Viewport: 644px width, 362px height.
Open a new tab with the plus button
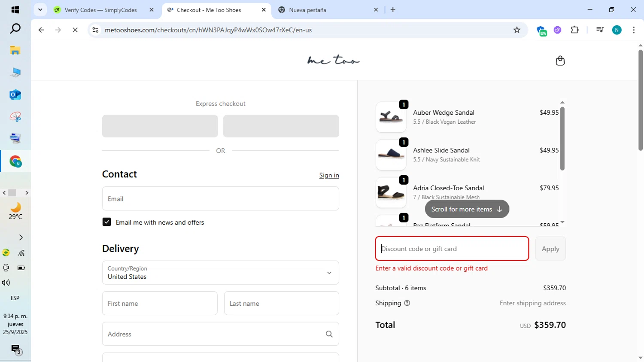pos(393,10)
